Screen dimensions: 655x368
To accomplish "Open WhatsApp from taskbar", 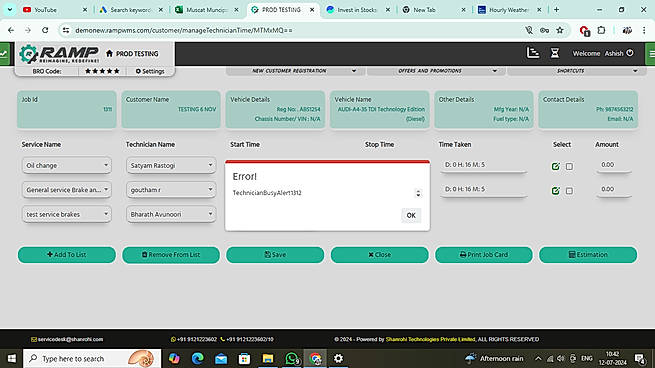I will [x=292, y=358].
